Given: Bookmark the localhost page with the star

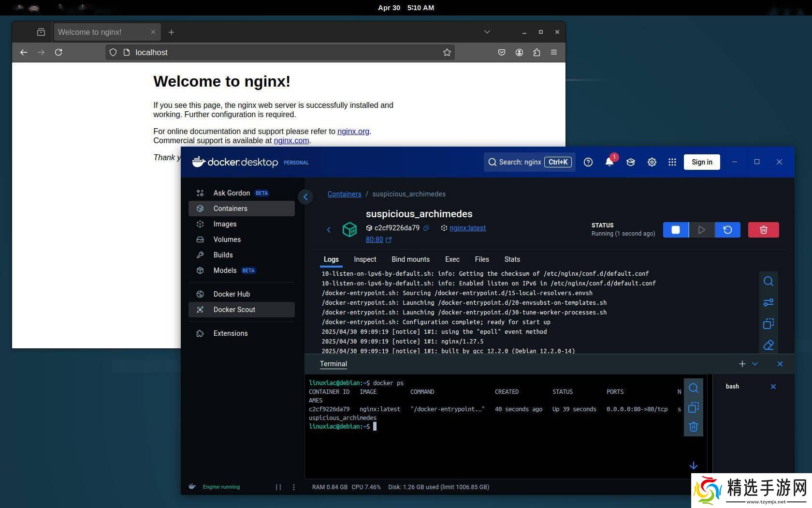Looking at the screenshot, I should click(447, 52).
